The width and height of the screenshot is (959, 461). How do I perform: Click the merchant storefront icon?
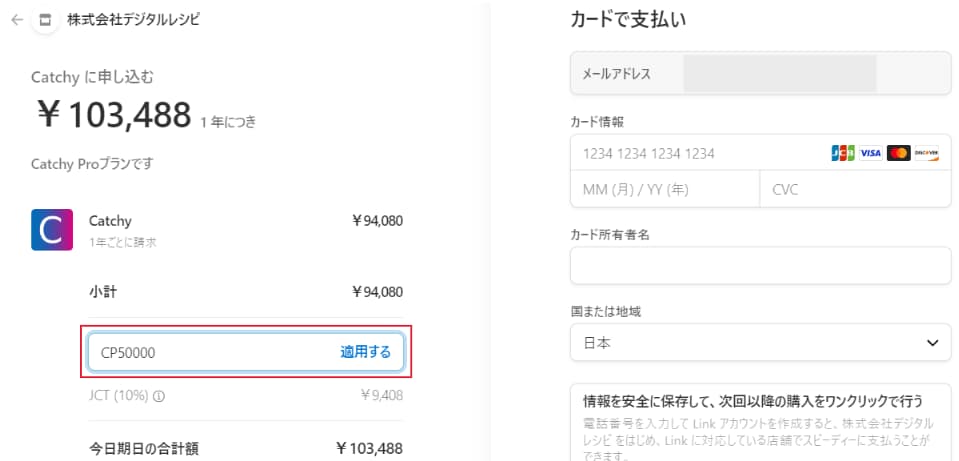point(44,20)
